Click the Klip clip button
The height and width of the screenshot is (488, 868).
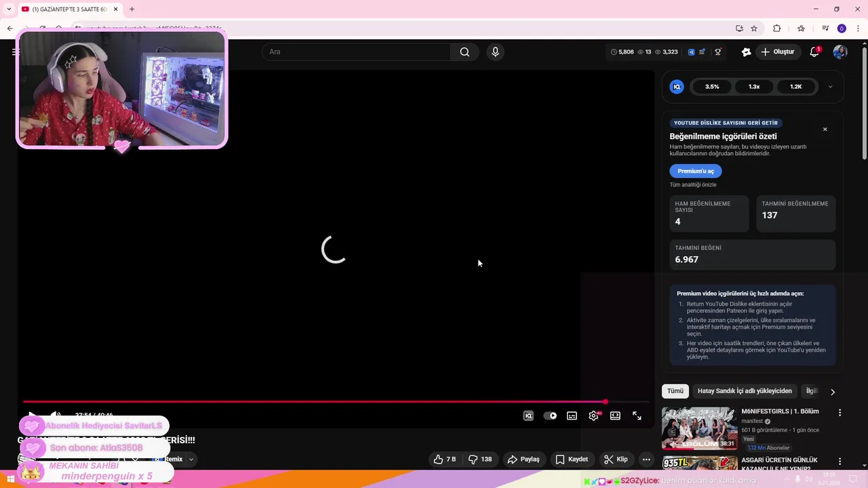[x=616, y=460]
